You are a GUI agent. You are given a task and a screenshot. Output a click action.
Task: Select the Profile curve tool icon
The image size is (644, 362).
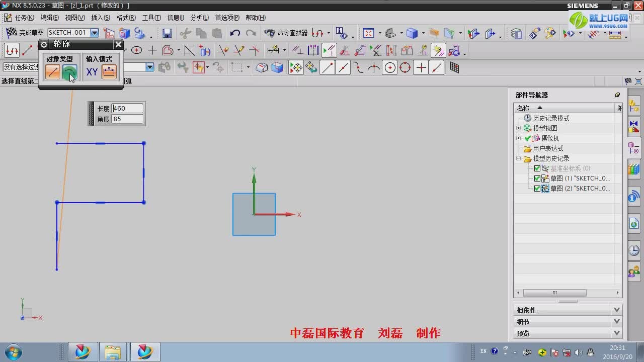point(12,50)
